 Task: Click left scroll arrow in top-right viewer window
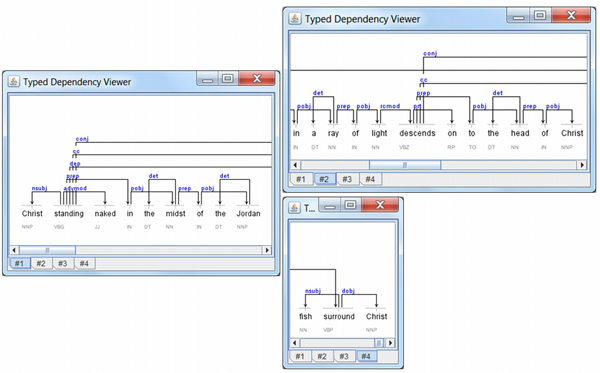tap(295, 165)
